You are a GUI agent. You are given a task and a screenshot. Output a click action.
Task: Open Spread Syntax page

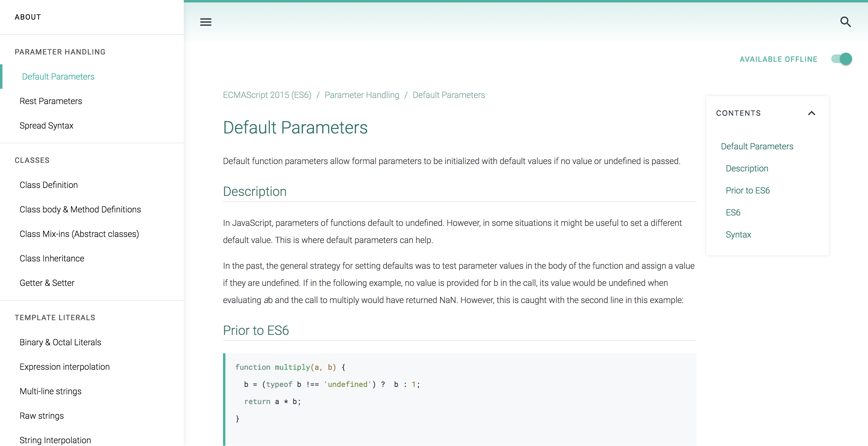point(47,125)
